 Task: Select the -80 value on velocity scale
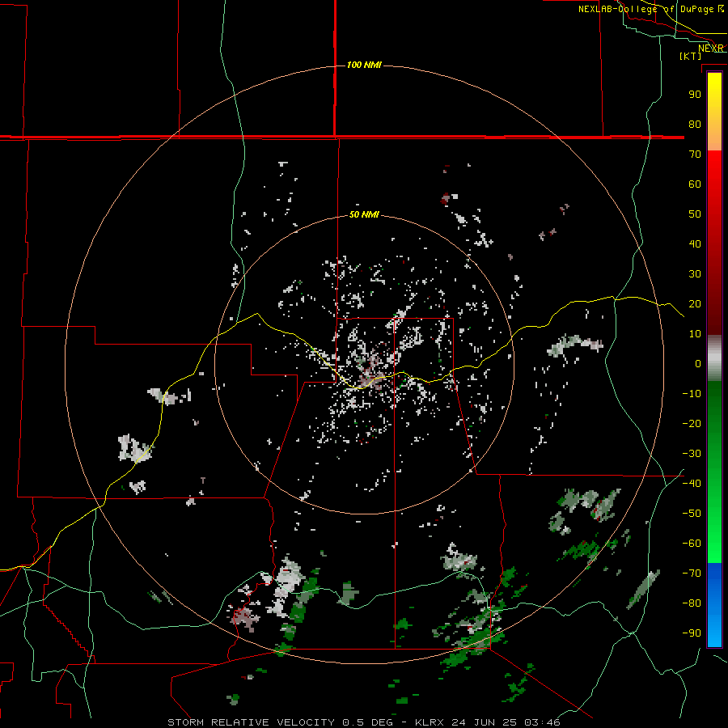pos(692,603)
